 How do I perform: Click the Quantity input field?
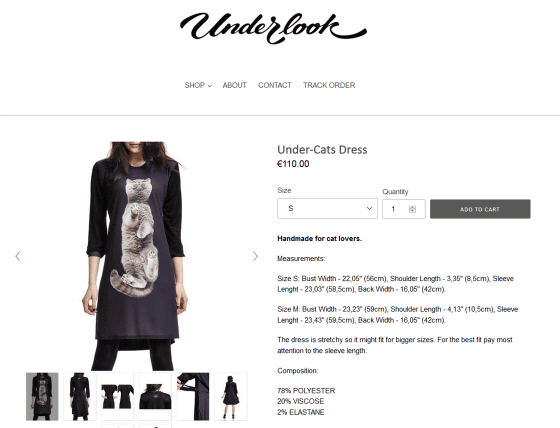pos(404,209)
